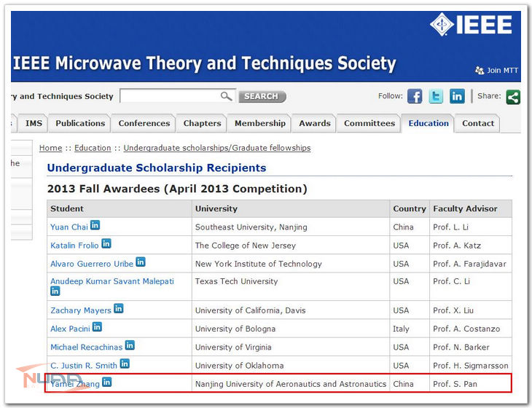Go to the Committees tab
This screenshot has width=532, height=408.
click(369, 124)
